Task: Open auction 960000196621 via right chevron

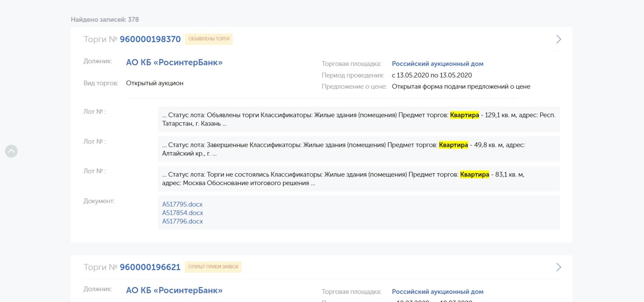Action: (x=558, y=267)
